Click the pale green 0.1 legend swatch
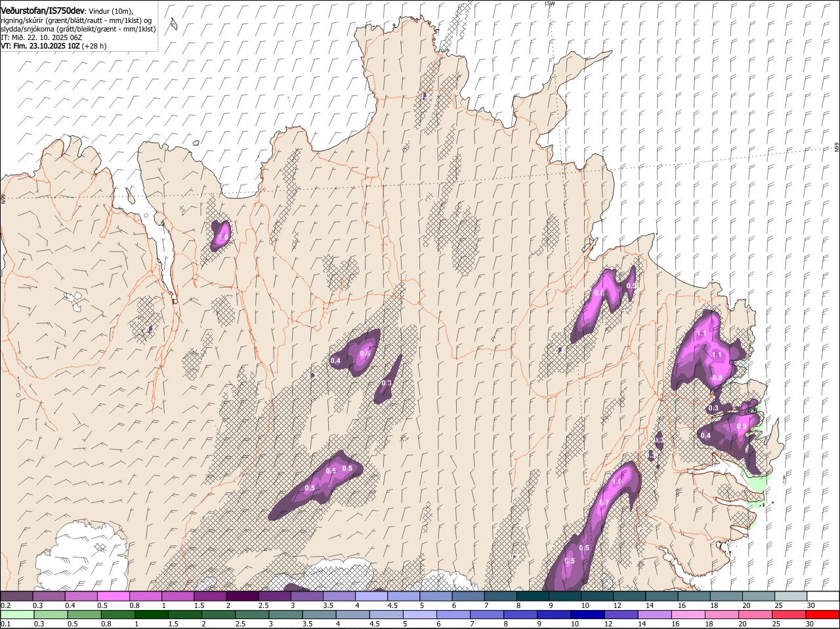This screenshot has width=840, height=629. [x=18, y=615]
